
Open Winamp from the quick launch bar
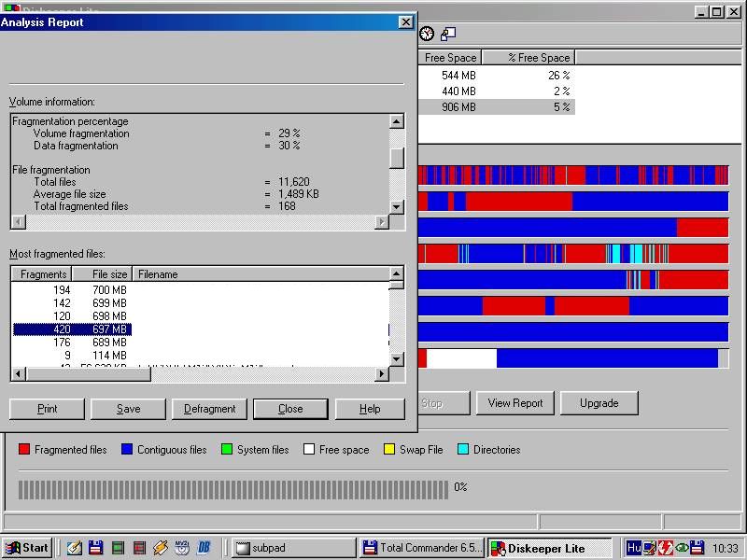pyautogui.click(x=160, y=548)
